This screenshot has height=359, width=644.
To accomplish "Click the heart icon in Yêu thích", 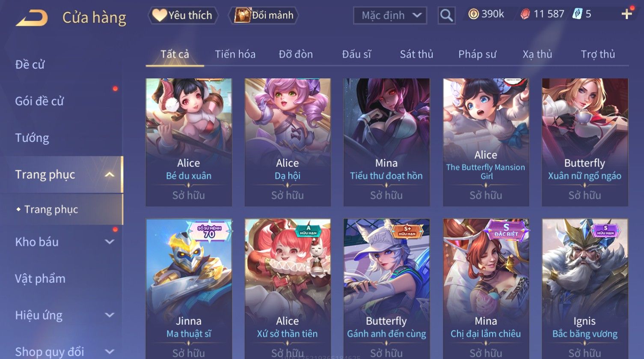I will [x=160, y=15].
